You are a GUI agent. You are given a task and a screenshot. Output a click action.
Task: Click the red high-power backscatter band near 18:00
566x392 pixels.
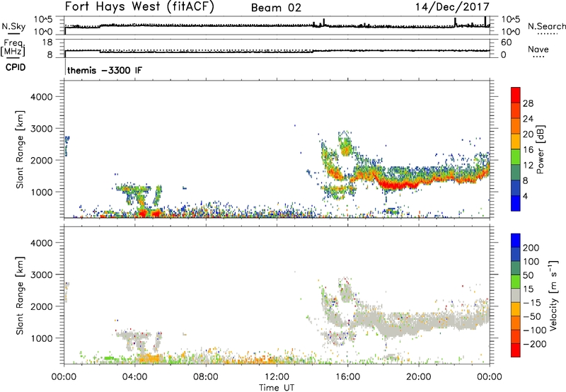coord(395,185)
